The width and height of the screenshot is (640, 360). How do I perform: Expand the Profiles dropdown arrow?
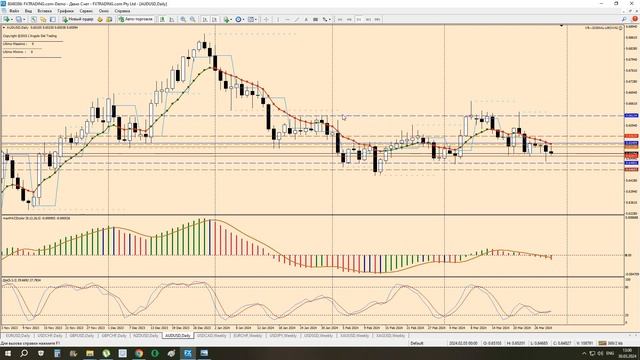24,19
